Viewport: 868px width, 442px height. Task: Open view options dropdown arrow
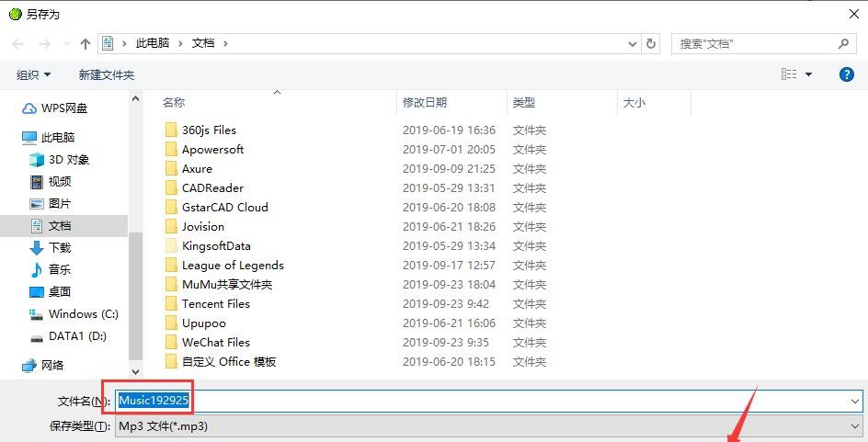click(x=809, y=74)
